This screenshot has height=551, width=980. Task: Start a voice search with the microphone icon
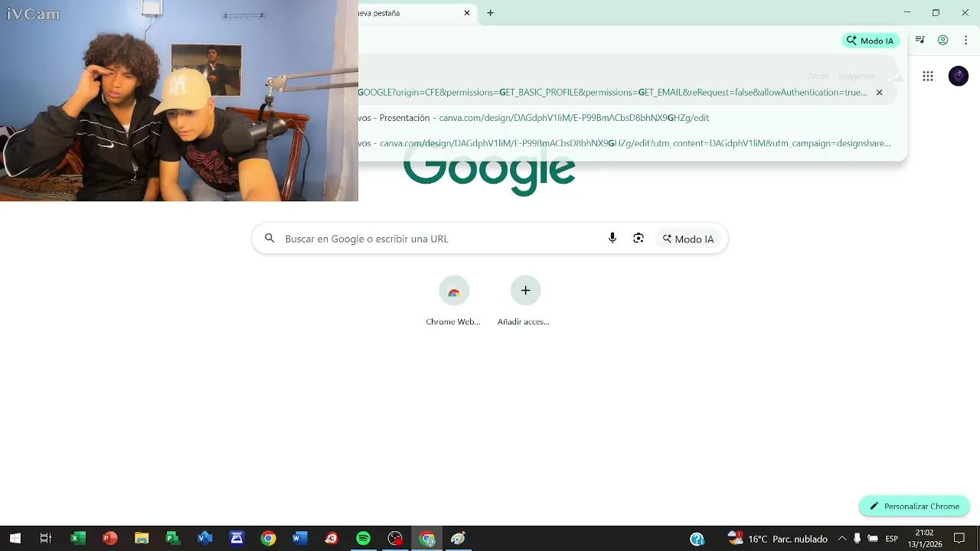coord(612,238)
